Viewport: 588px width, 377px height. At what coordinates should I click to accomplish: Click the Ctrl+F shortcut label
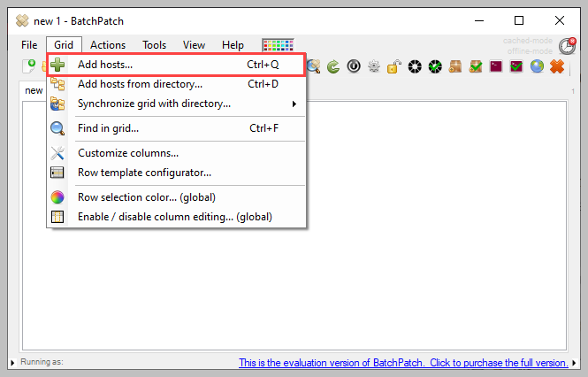[264, 128]
